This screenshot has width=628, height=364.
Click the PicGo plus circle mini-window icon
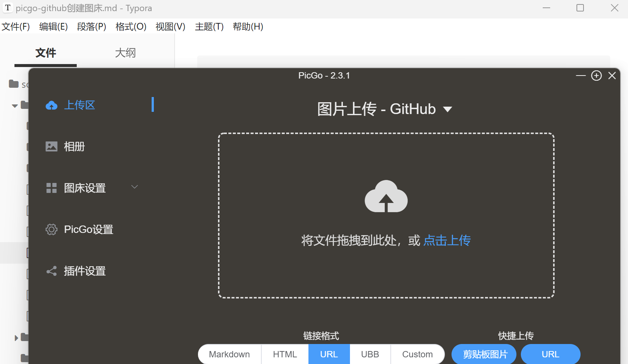596,76
